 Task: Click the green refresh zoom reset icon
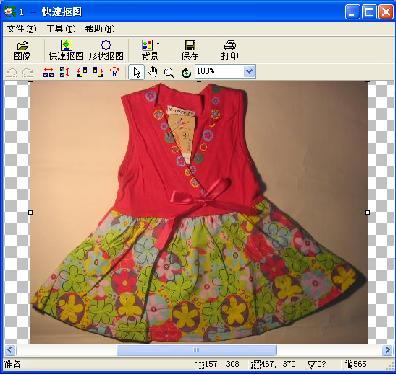(x=186, y=72)
